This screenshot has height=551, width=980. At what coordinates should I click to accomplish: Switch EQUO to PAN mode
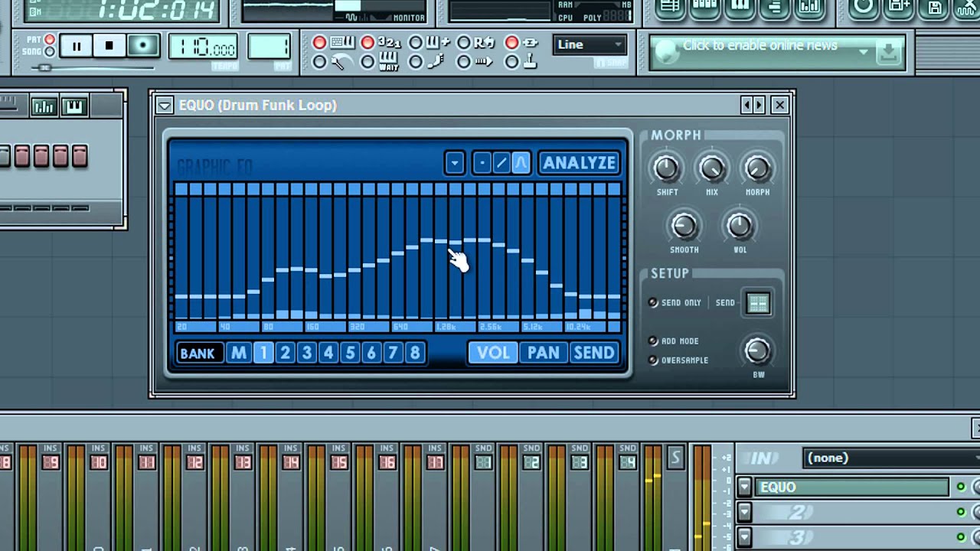(544, 353)
